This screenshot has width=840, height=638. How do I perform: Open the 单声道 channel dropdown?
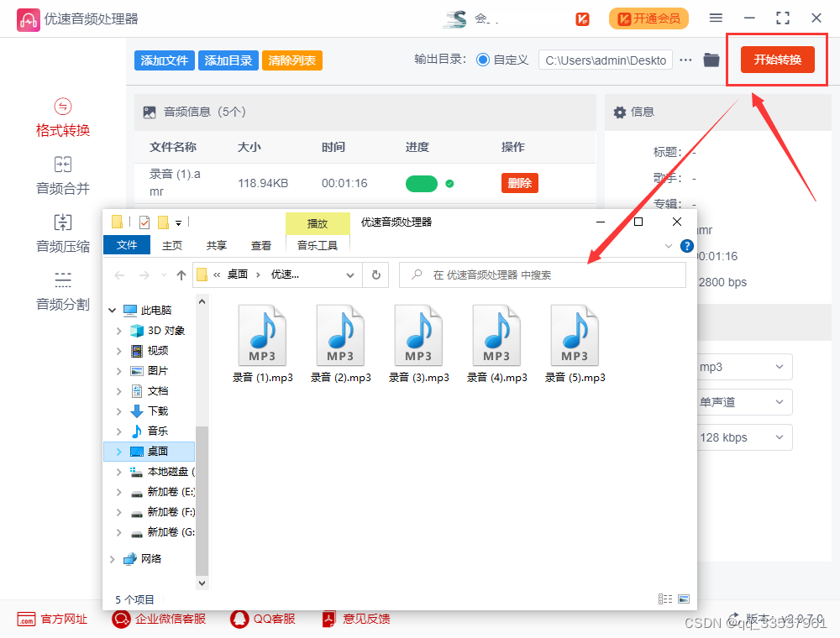pos(744,402)
